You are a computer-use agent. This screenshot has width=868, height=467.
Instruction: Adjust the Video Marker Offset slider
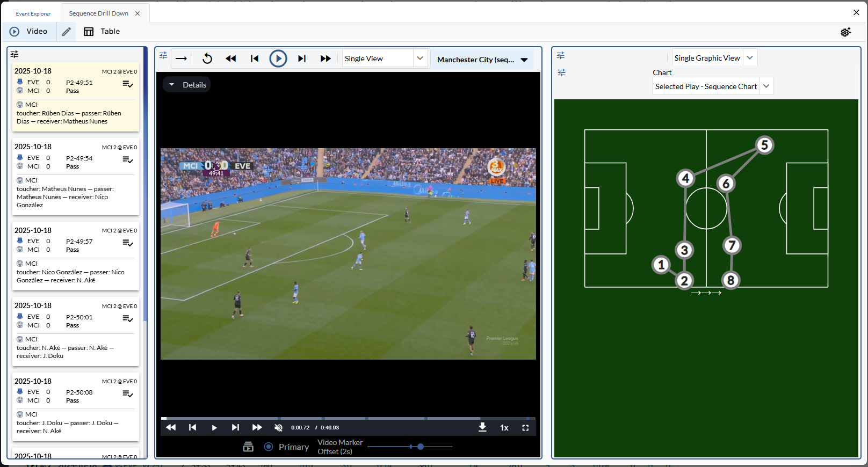[410, 447]
